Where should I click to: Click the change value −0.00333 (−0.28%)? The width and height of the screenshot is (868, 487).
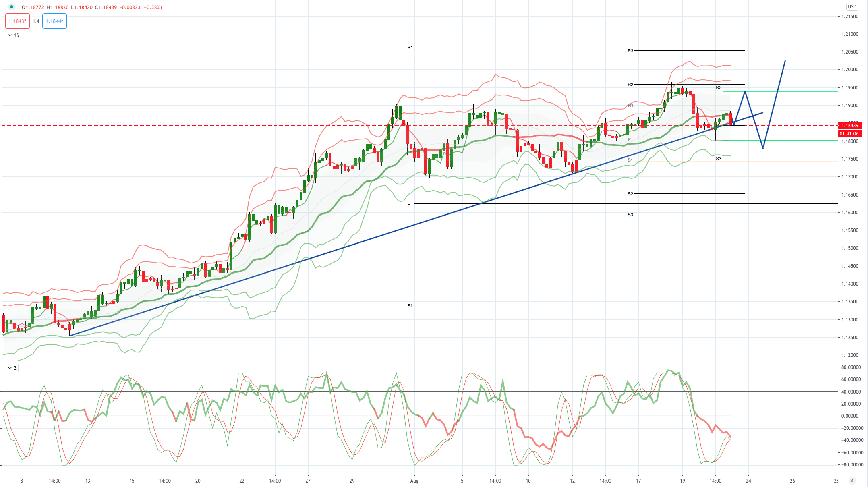pos(141,7)
